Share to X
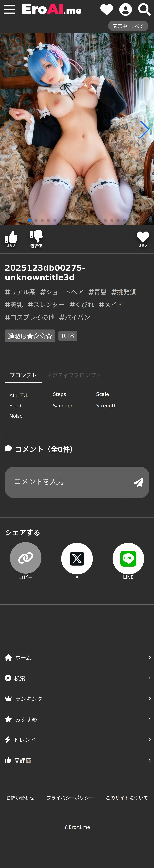 click(77, 558)
